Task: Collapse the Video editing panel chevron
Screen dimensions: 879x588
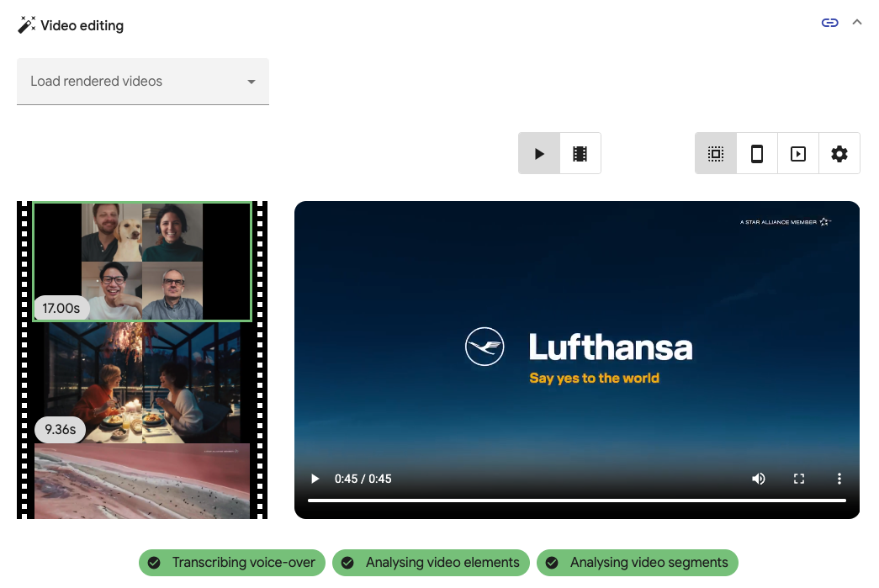Action: click(x=856, y=23)
